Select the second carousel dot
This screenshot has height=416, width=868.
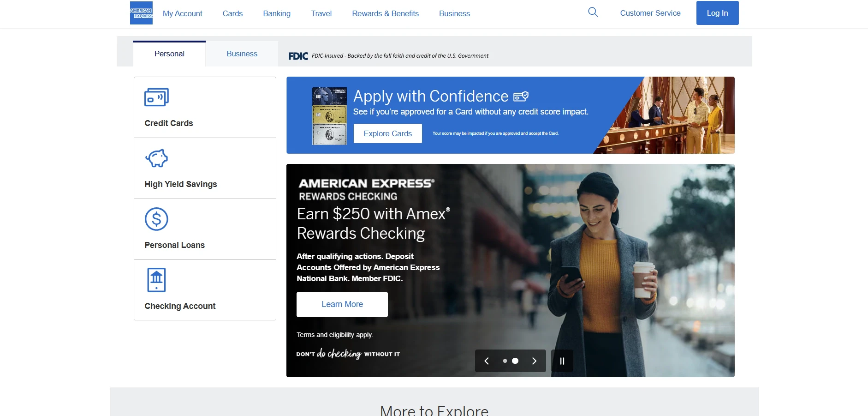pyautogui.click(x=515, y=361)
